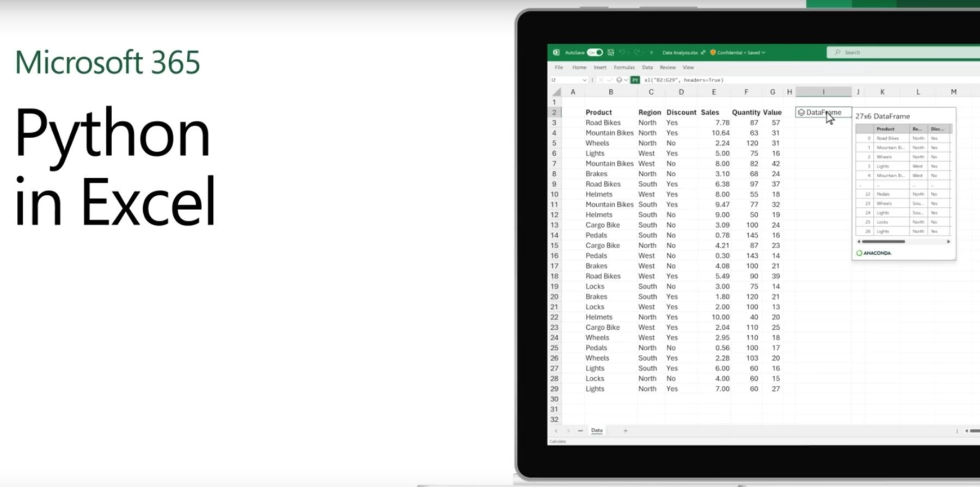Click the Value 57 cell
The height and width of the screenshot is (487, 980).
(x=775, y=122)
